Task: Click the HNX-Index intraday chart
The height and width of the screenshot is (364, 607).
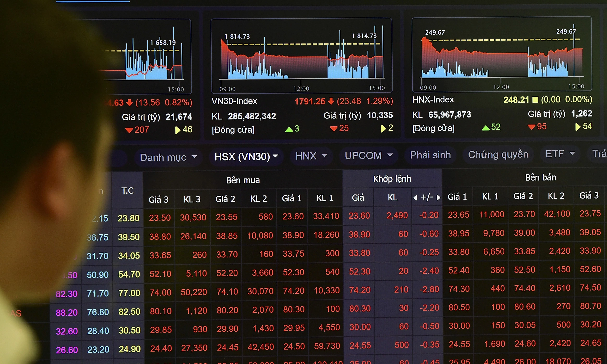Action: pos(502,54)
